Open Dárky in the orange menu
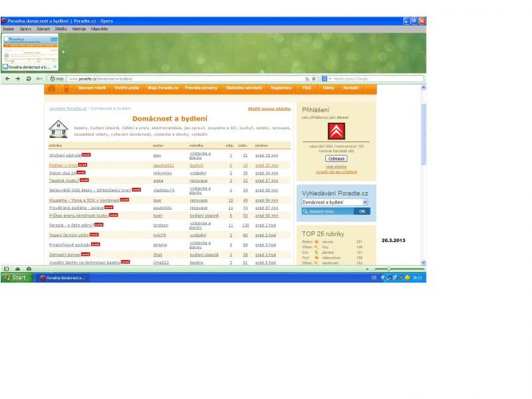Image resolution: width=532 pixels, height=399 pixels. pyautogui.click(x=328, y=88)
